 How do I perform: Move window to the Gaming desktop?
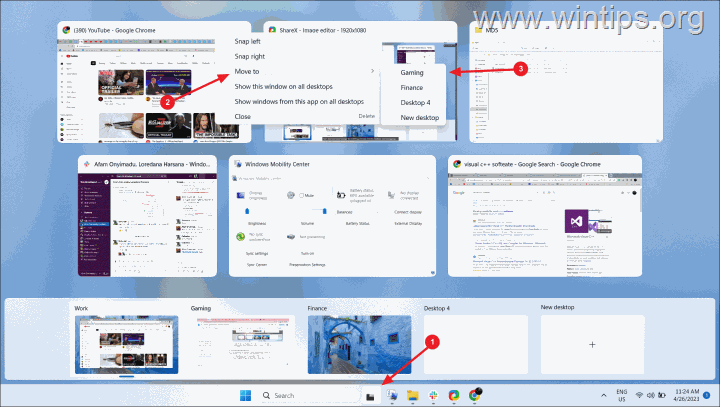[414, 73]
